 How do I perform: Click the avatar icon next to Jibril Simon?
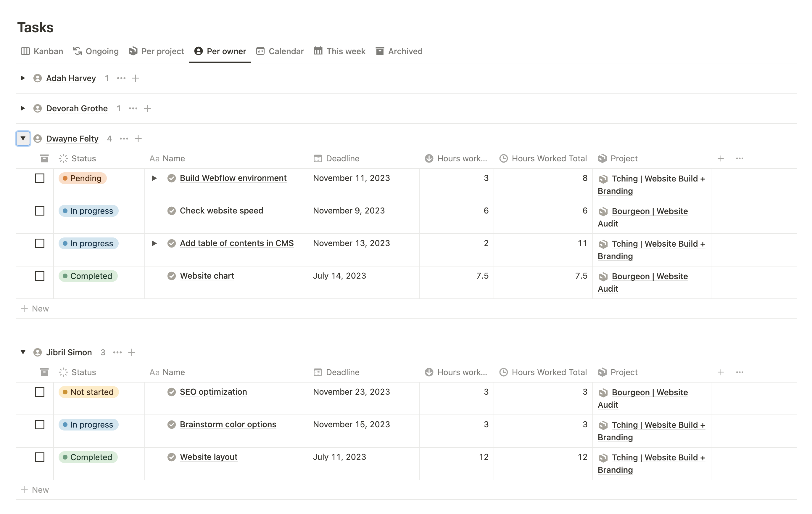[38, 352]
